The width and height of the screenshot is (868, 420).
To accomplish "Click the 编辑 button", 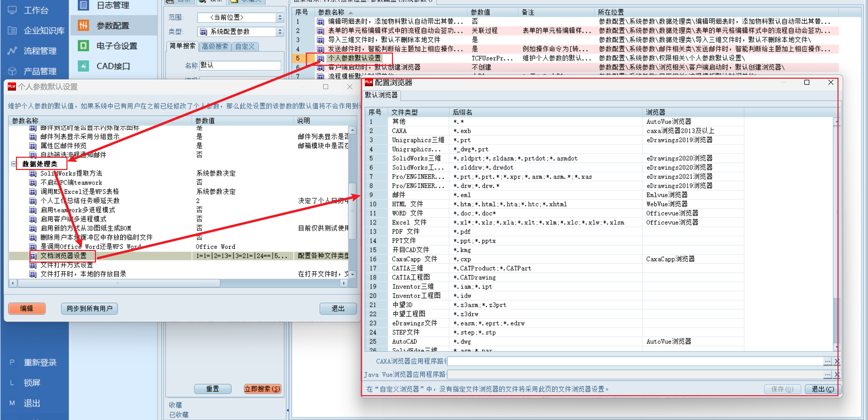I will (x=26, y=308).
